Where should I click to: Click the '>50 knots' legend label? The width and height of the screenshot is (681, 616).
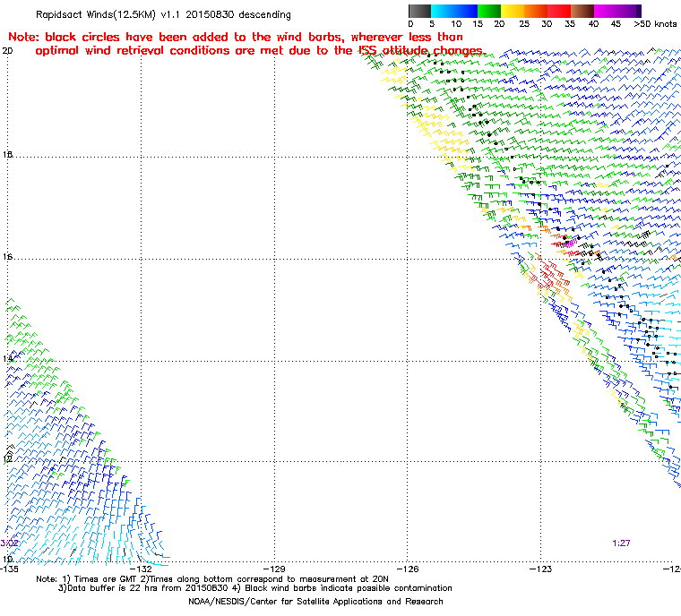pyautogui.click(x=655, y=24)
